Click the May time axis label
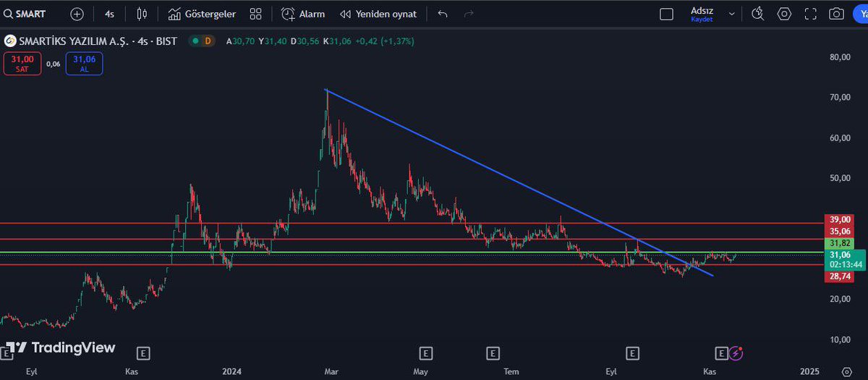The image size is (868, 380). (x=421, y=371)
